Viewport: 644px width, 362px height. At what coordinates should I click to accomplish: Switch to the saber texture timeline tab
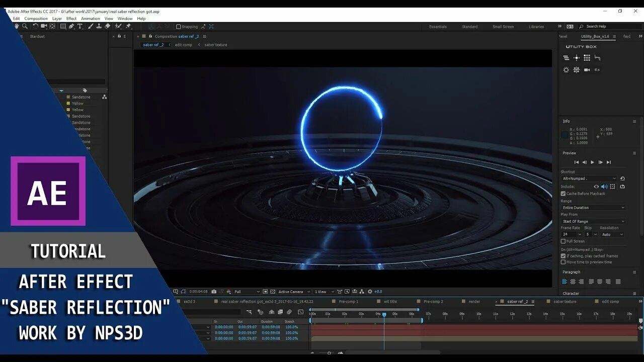tap(565, 302)
